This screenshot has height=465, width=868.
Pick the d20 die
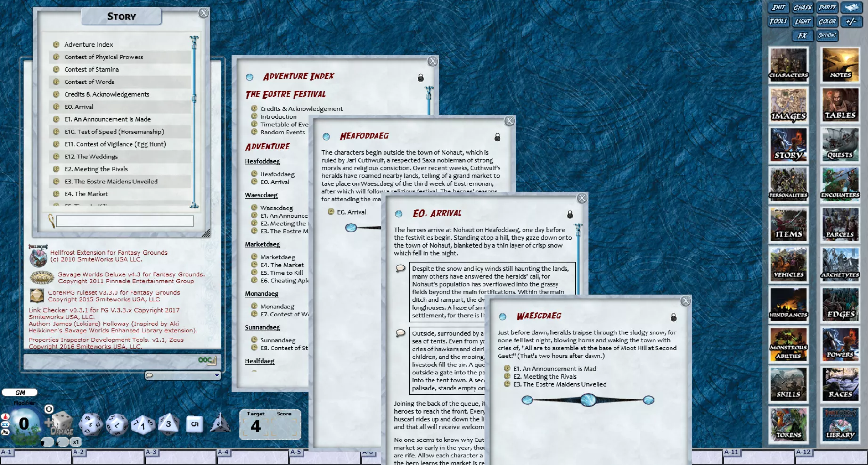(x=90, y=424)
